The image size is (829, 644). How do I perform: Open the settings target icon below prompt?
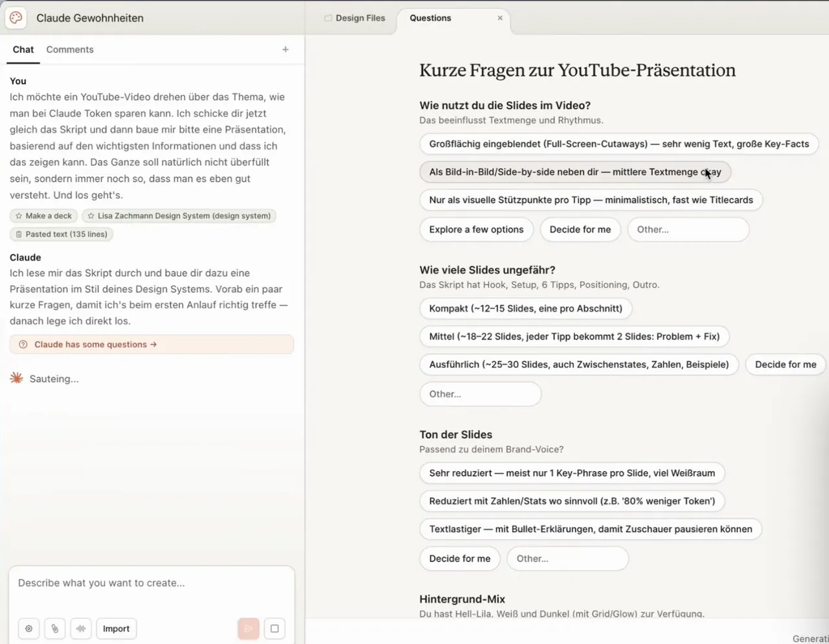coord(28,628)
